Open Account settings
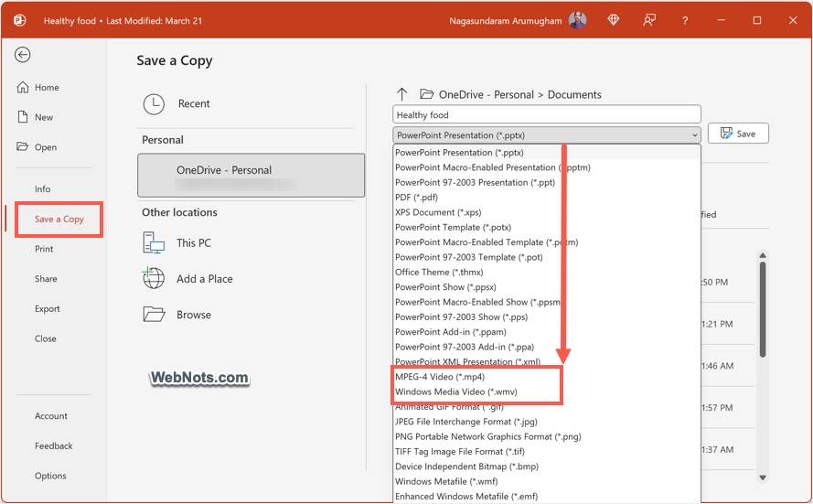This screenshot has height=504, width=813. point(51,416)
